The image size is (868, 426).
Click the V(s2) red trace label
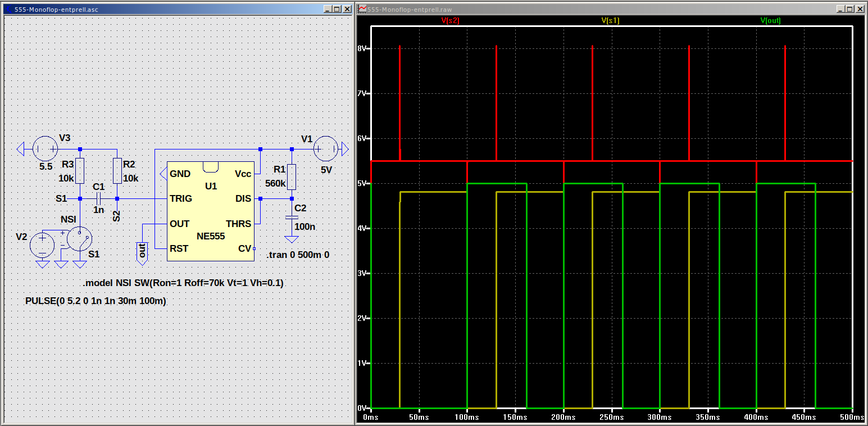tap(451, 20)
